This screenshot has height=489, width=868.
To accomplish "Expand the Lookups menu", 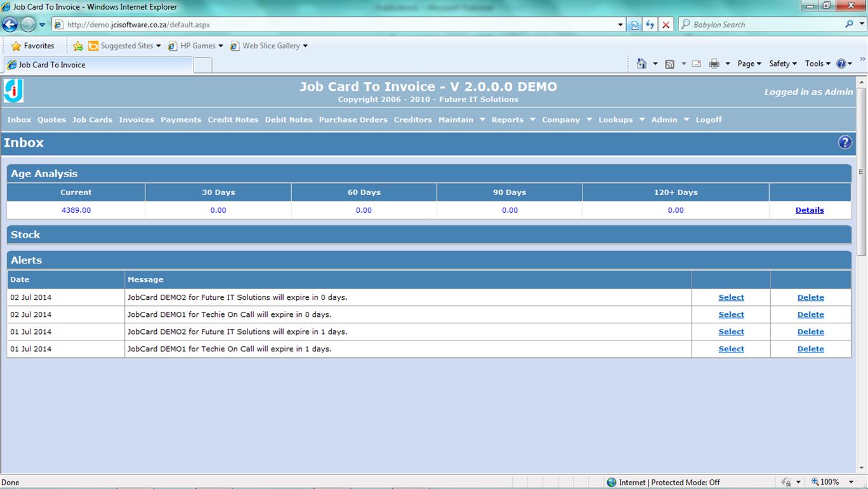I will (621, 119).
